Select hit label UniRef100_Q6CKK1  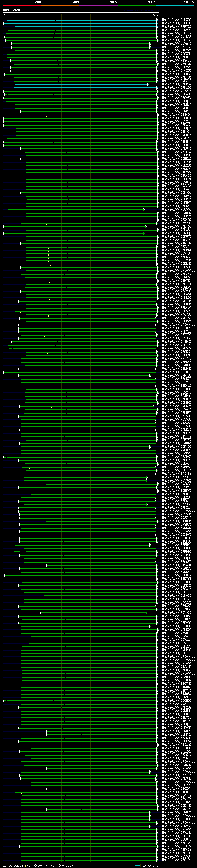tap(177, 352)
